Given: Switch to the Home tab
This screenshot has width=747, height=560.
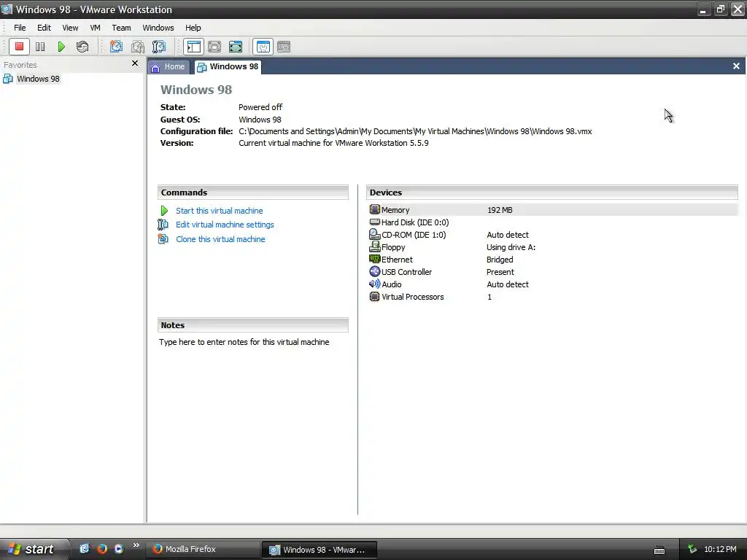Looking at the screenshot, I should coord(169,66).
